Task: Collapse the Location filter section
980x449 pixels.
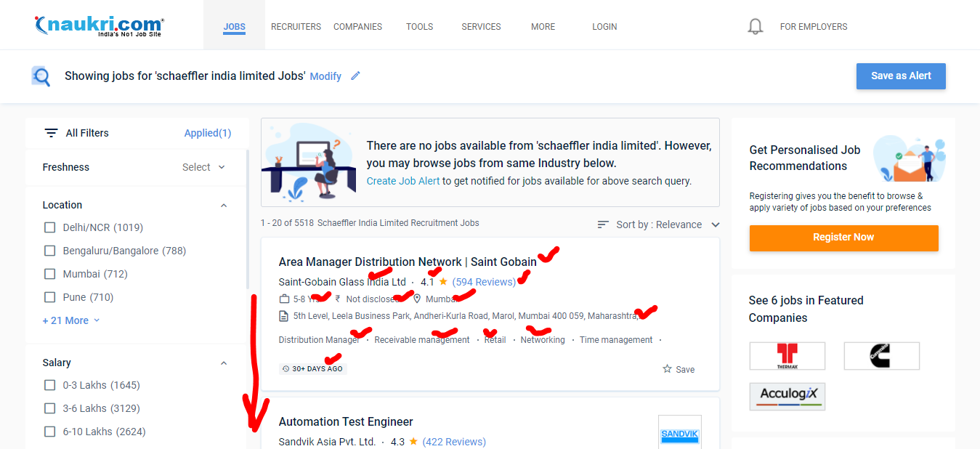Action: [x=224, y=206]
